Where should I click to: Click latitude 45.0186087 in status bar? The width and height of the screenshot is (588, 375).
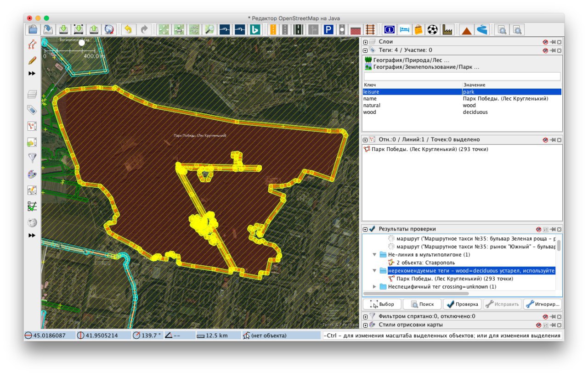[x=49, y=336]
